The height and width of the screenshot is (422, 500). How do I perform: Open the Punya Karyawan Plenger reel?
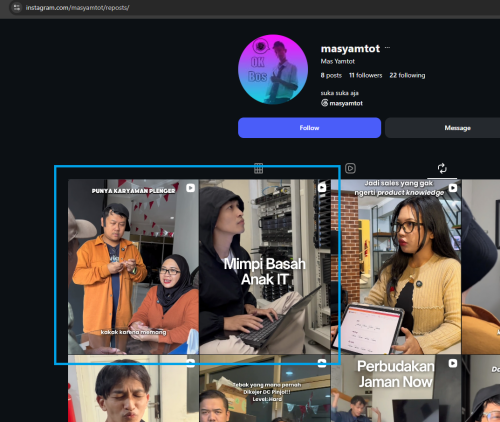point(133,267)
